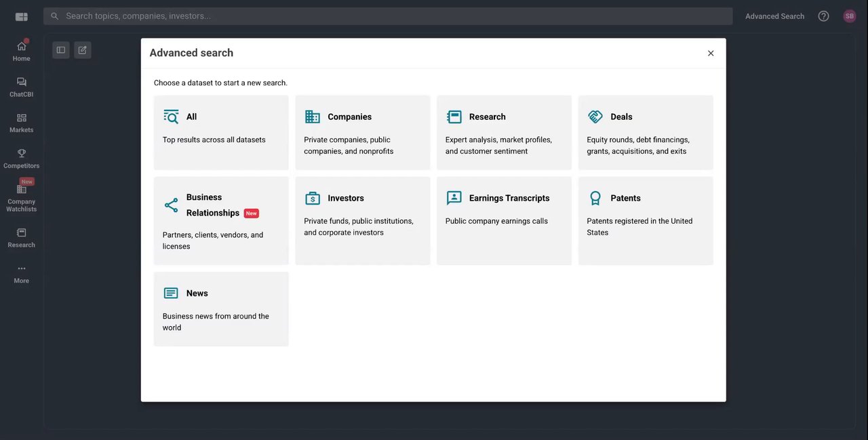868x440 pixels.
Task: Open the Home sidebar icon
Action: (x=21, y=50)
